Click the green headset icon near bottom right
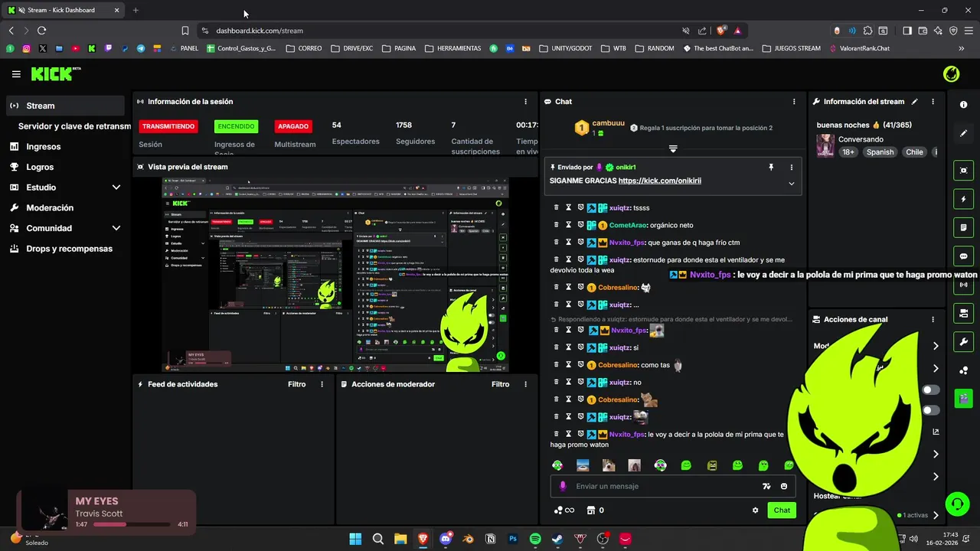Image resolution: width=980 pixels, height=551 pixels. tap(958, 504)
